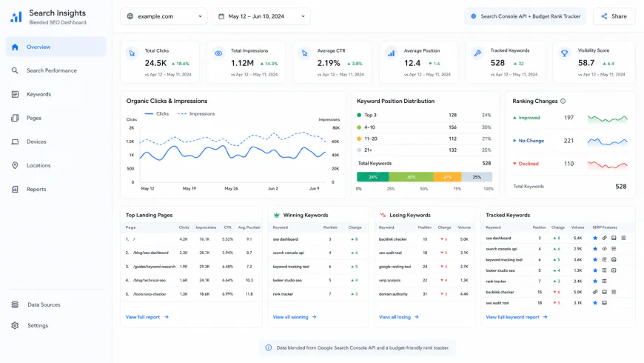Click the gray 25% distribution bar segment
The image size is (644, 363).
477,177
